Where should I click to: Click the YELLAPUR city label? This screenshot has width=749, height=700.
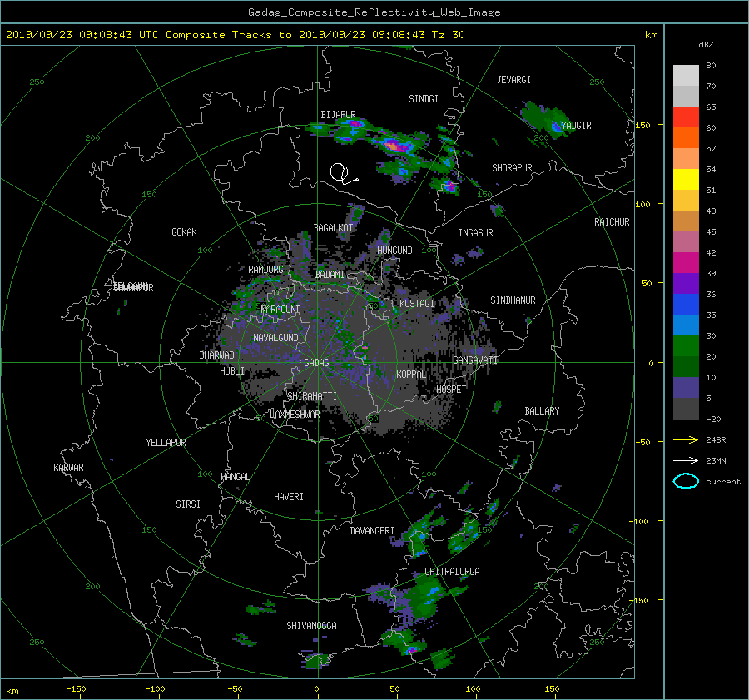pyautogui.click(x=166, y=443)
